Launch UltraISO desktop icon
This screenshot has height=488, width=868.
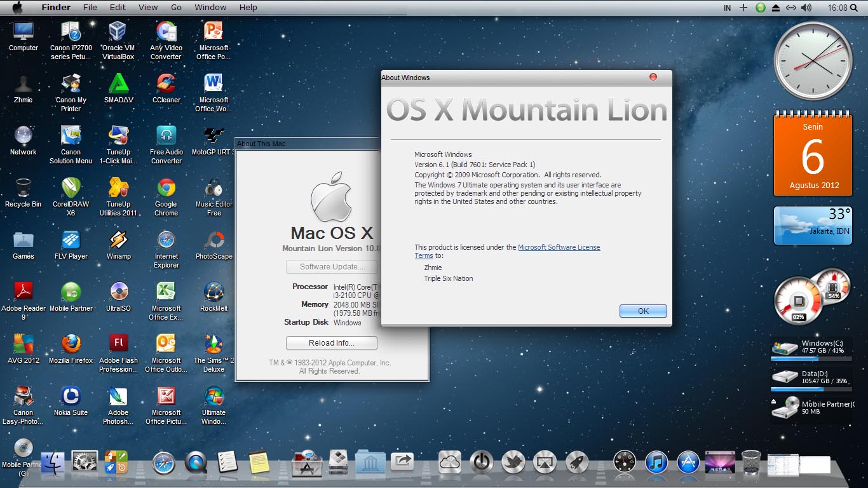pyautogui.click(x=118, y=297)
